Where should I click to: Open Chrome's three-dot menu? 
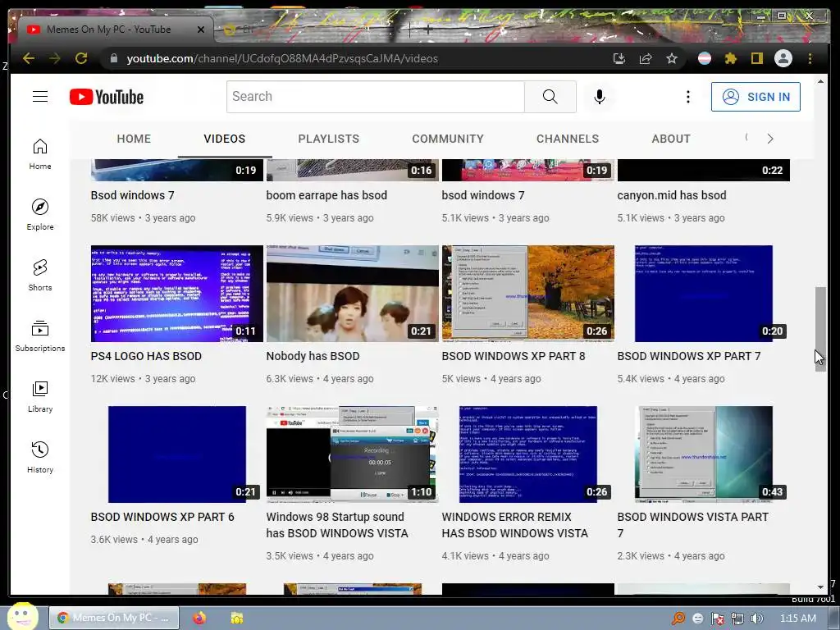[810, 58]
